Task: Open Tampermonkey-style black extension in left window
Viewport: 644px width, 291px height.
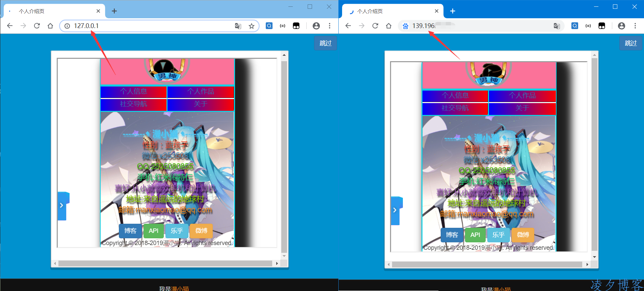Action: click(296, 26)
